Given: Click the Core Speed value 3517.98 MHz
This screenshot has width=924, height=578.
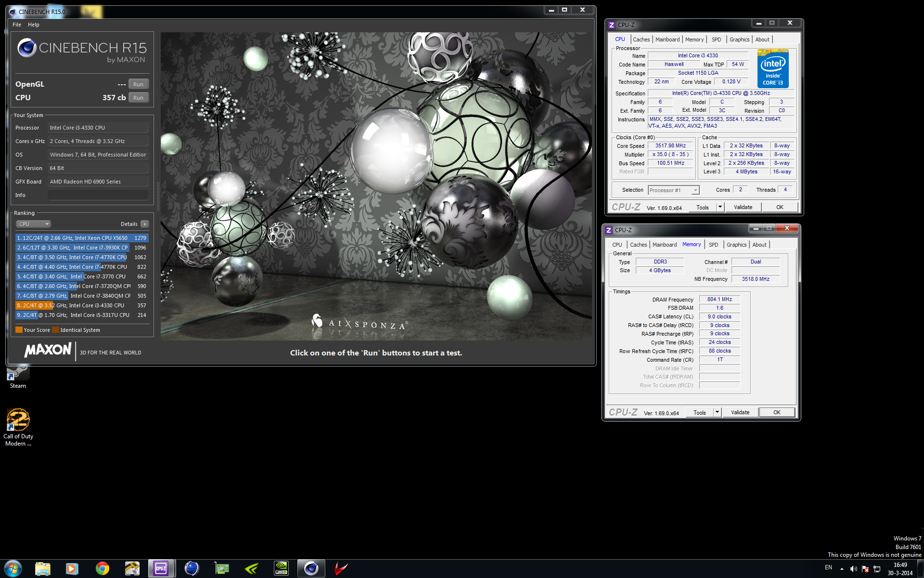Looking at the screenshot, I should click(x=670, y=145).
